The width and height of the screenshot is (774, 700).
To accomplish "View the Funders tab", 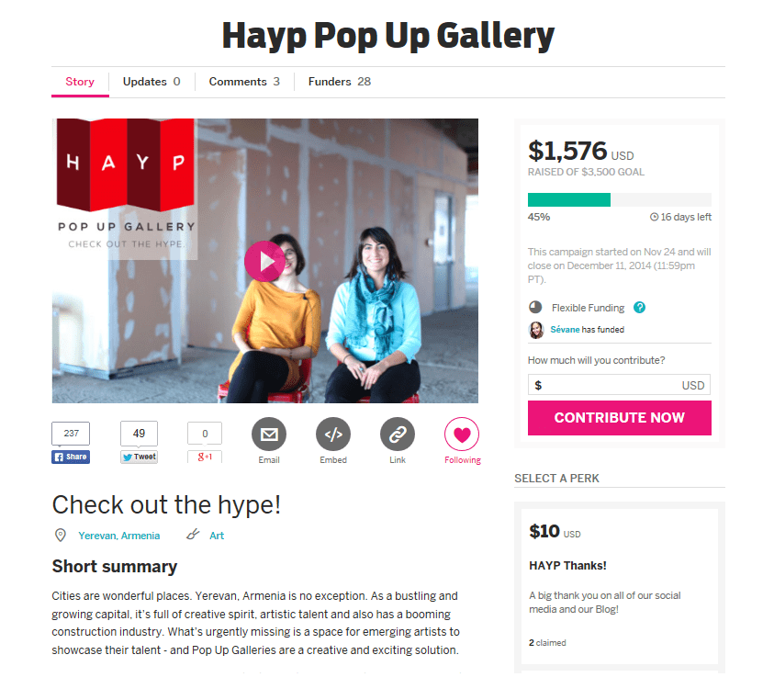I will (x=340, y=82).
